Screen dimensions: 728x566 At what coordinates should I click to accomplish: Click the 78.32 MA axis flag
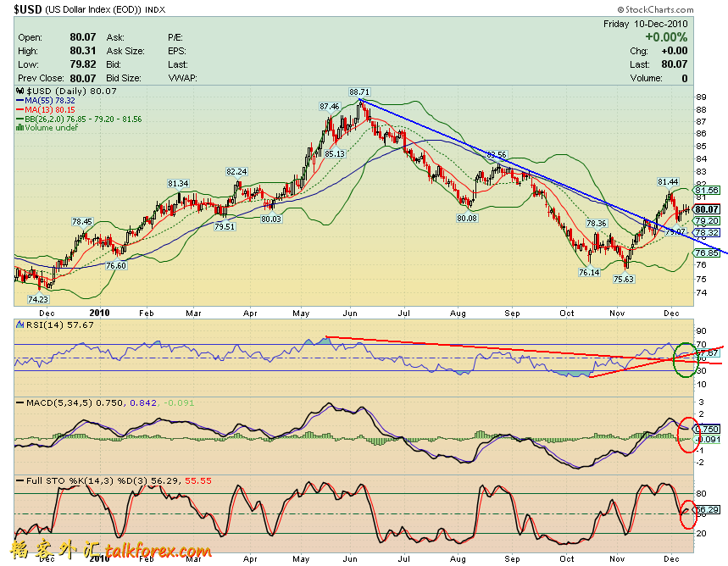click(x=707, y=232)
